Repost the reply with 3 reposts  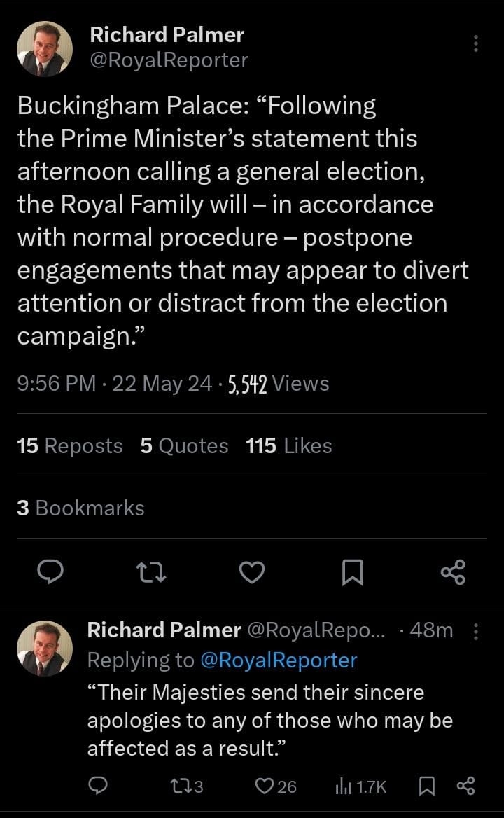coord(188,787)
